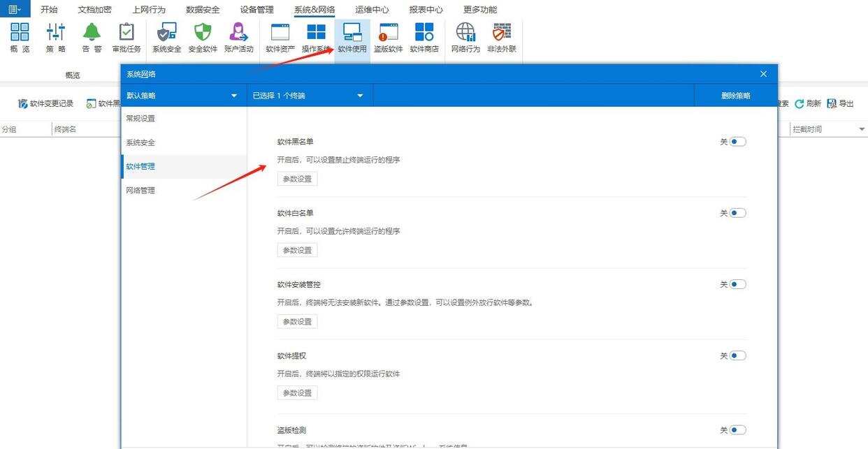Open 参数设置 under 软件黑名单
Screen dimensions: 868x449
(297, 179)
